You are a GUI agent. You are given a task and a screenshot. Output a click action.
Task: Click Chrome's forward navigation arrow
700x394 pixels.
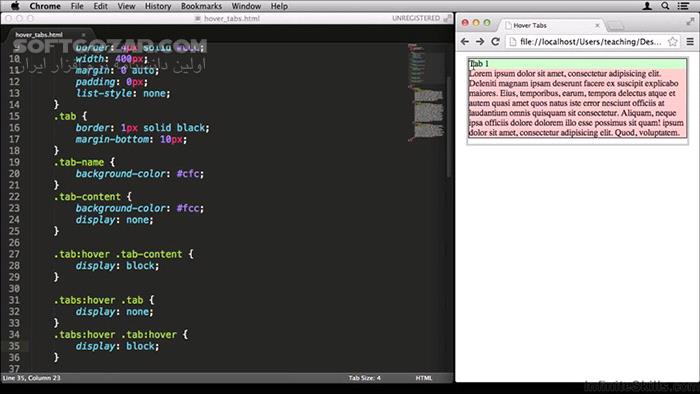click(x=480, y=41)
